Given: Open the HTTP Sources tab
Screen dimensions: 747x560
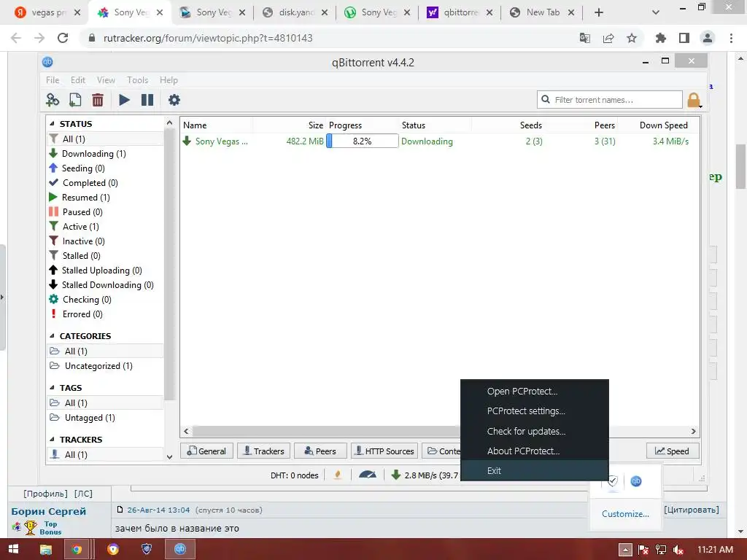Looking at the screenshot, I should point(384,451).
